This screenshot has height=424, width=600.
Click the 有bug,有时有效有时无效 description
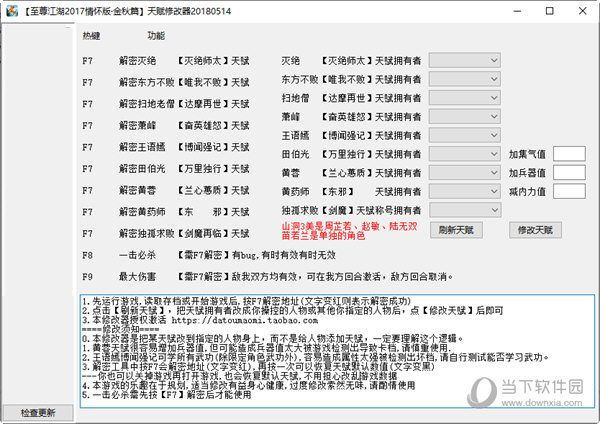284,255
